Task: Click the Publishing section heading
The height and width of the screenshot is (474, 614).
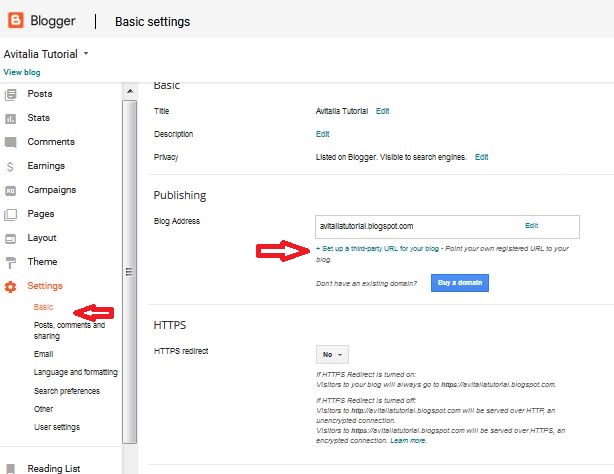Action: pos(180,195)
